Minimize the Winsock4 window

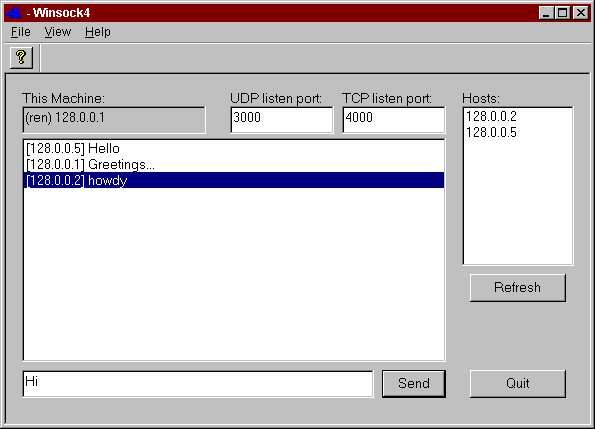(546, 13)
